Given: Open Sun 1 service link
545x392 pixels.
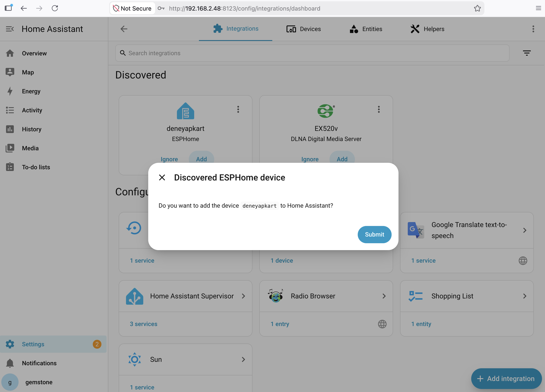Looking at the screenshot, I should click(x=142, y=387).
